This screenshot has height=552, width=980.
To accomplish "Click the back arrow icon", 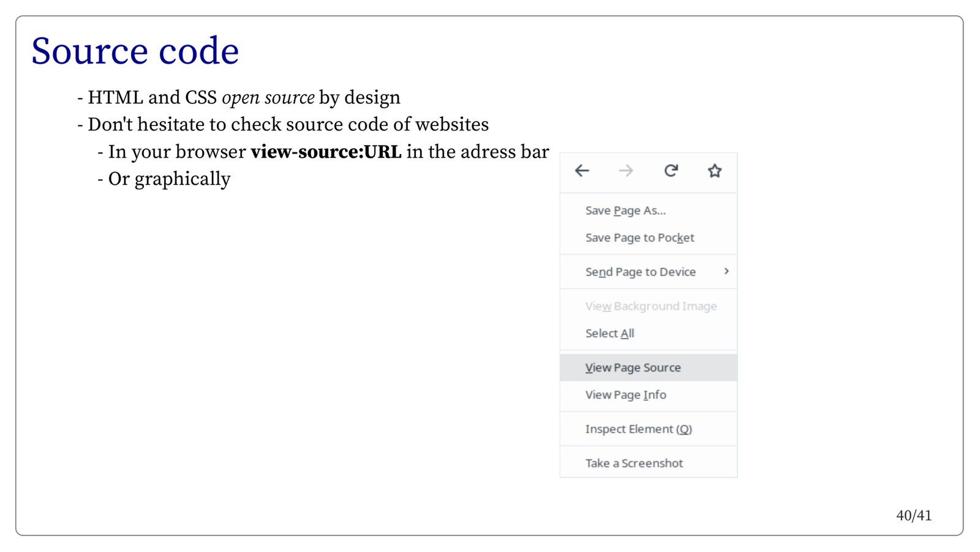I will click(582, 171).
